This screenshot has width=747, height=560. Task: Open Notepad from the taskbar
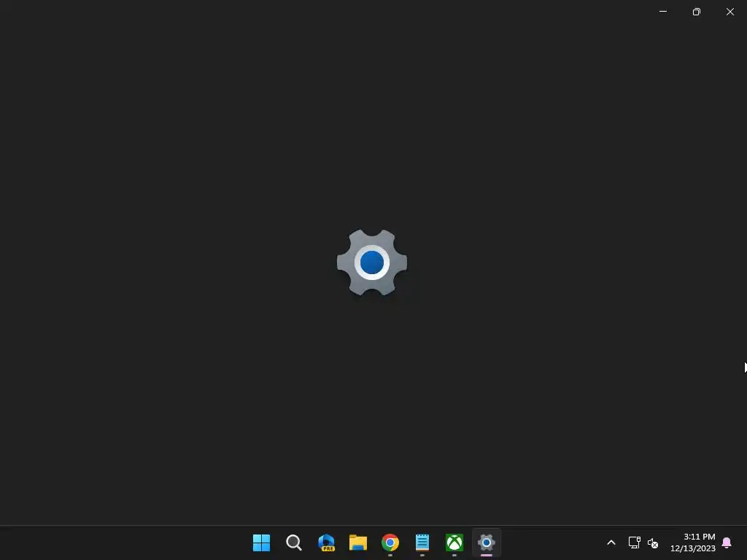click(x=422, y=542)
